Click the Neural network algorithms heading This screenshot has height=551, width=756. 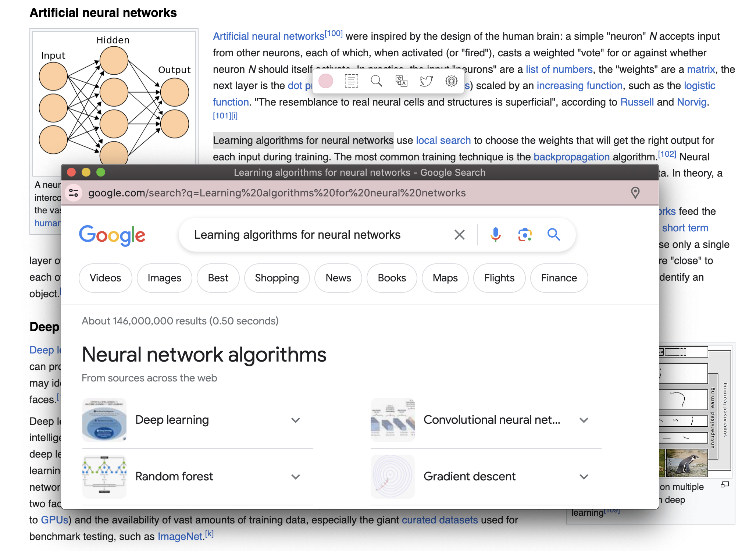point(204,355)
